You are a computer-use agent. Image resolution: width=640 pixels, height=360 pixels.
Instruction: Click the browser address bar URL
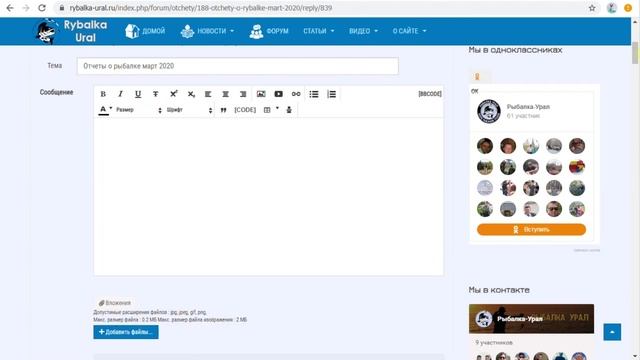200,8
